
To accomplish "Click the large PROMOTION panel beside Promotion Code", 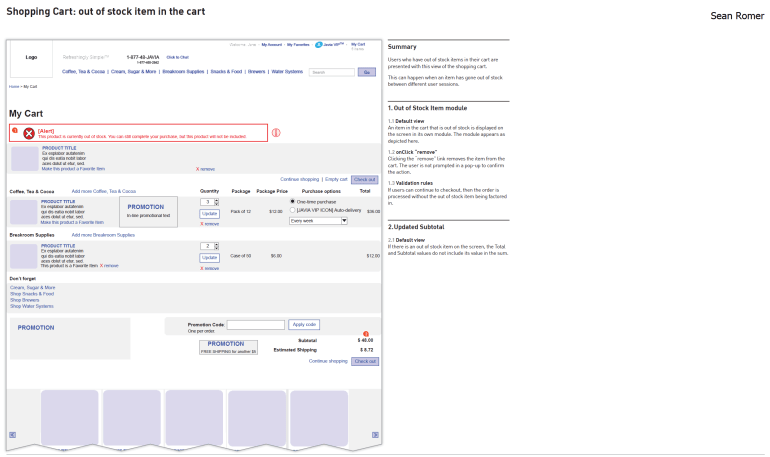I will click(70, 339).
